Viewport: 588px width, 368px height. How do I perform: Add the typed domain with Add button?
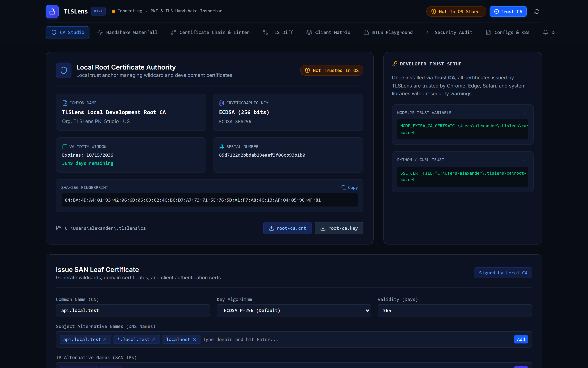521,339
